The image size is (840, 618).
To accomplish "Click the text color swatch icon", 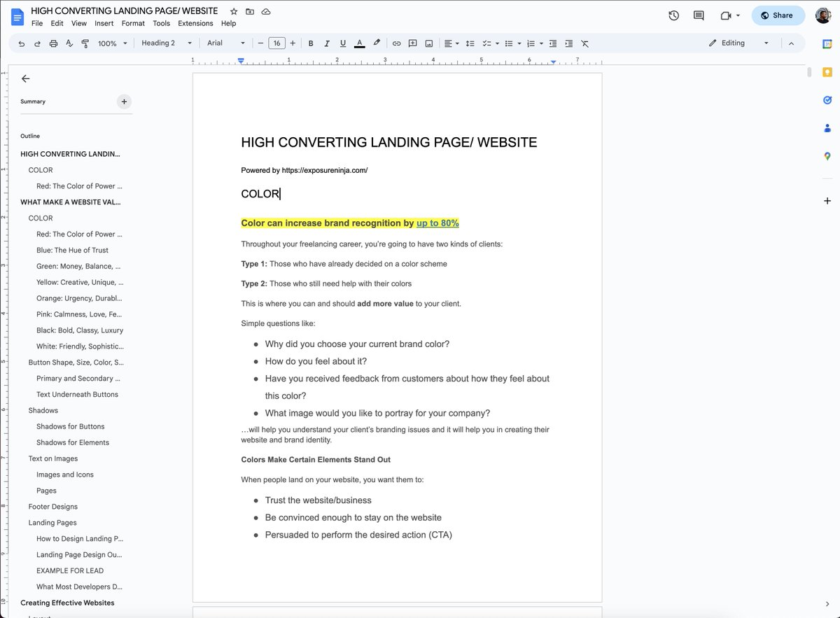I will click(x=359, y=43).
